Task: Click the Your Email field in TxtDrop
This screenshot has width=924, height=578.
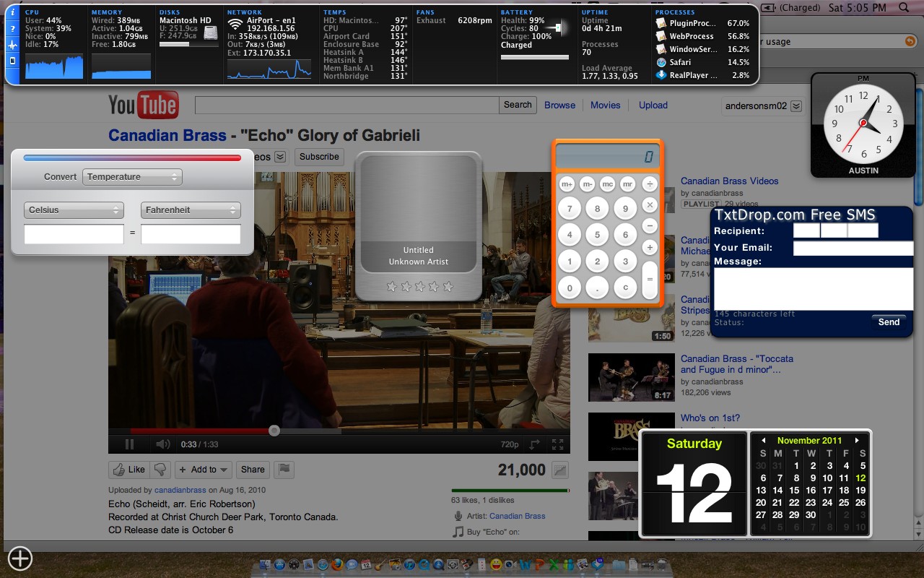Action: 853,248
